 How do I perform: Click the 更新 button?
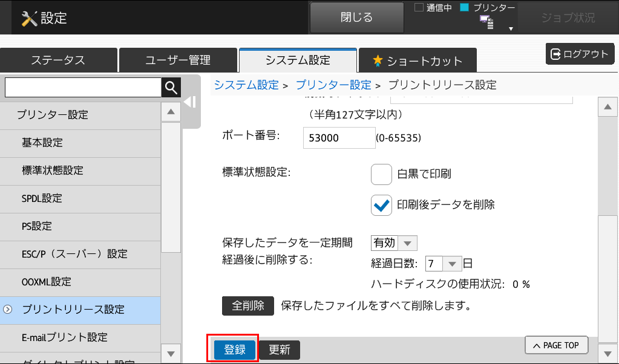280,349
